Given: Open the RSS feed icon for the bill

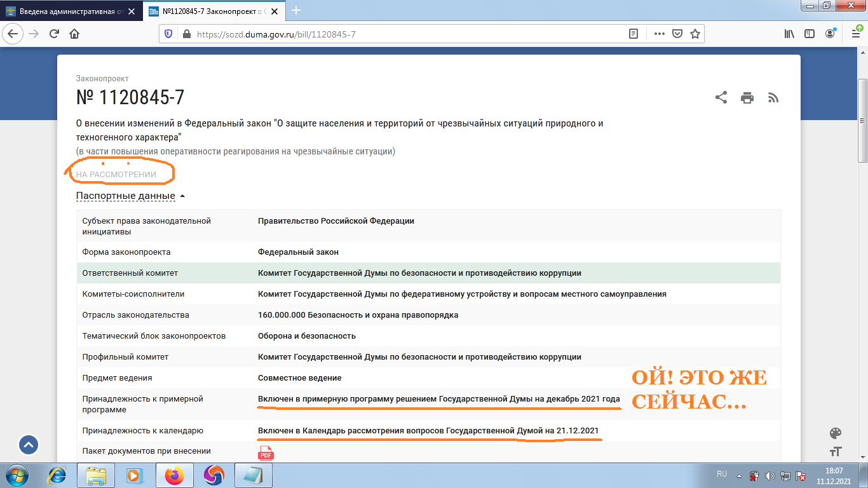Looking at the screenshot, I should coord(773,98).
